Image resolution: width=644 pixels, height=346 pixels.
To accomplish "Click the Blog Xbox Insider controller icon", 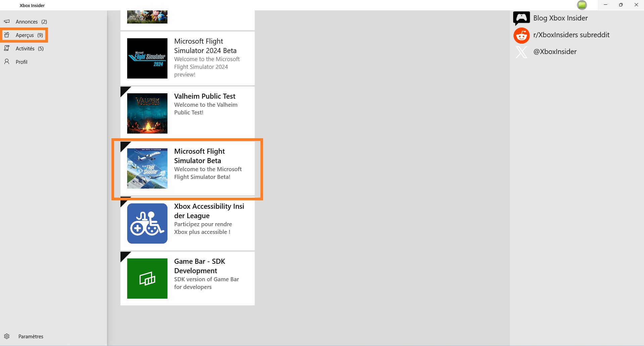I will tap(522, 18).
